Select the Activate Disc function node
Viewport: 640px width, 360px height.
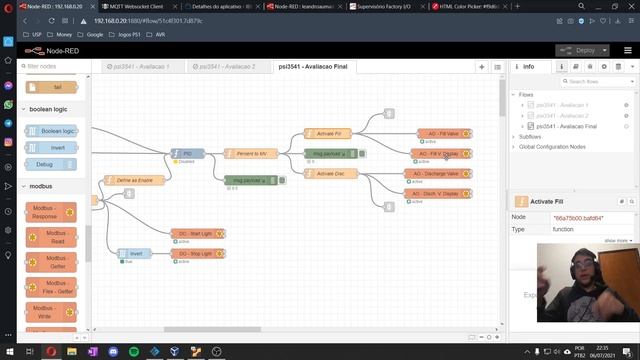coord(331,173)
